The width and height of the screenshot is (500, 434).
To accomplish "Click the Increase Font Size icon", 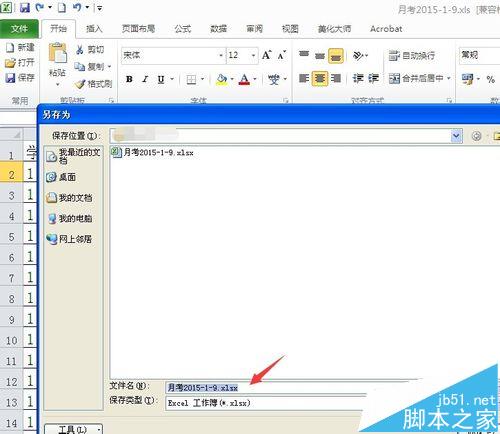I will click(x=266, y=55).
